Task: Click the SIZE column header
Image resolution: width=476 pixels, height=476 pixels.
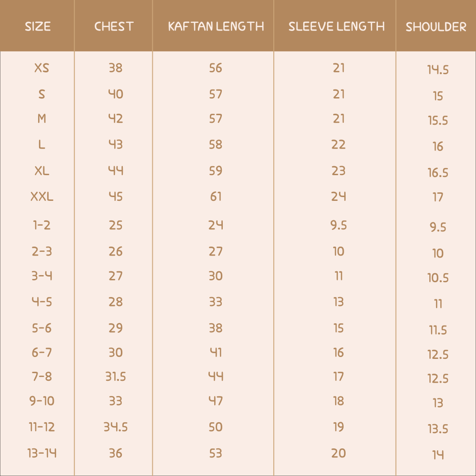Action: click(x=38, y=26)
